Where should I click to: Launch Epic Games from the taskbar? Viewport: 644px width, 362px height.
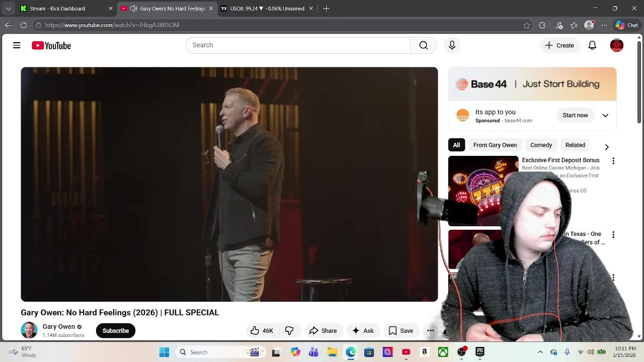480,352
